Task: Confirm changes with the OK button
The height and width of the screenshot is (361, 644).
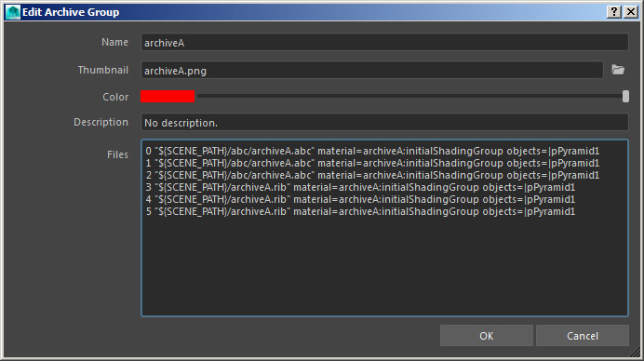Action: point(487,336)
